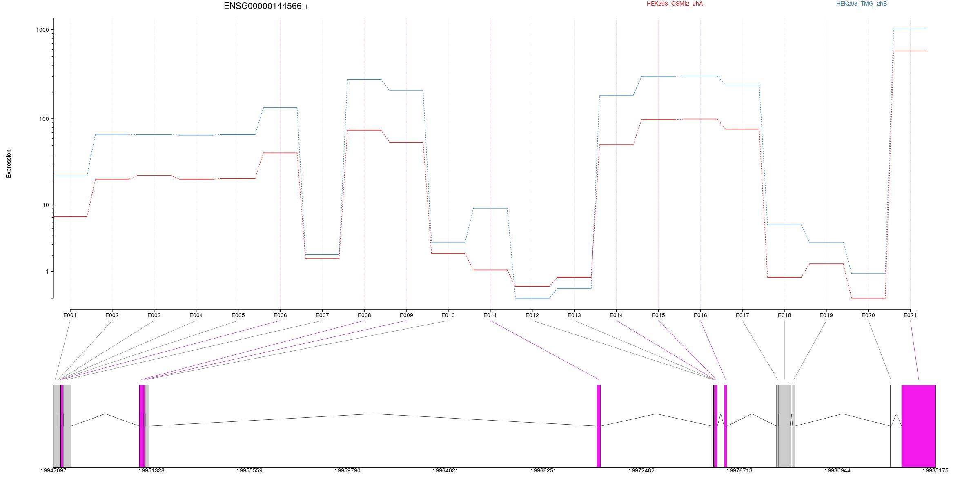Select exon label E002
Image resolution: width=980 pixels, height=490 pixels.
click(x=112, y=315)
